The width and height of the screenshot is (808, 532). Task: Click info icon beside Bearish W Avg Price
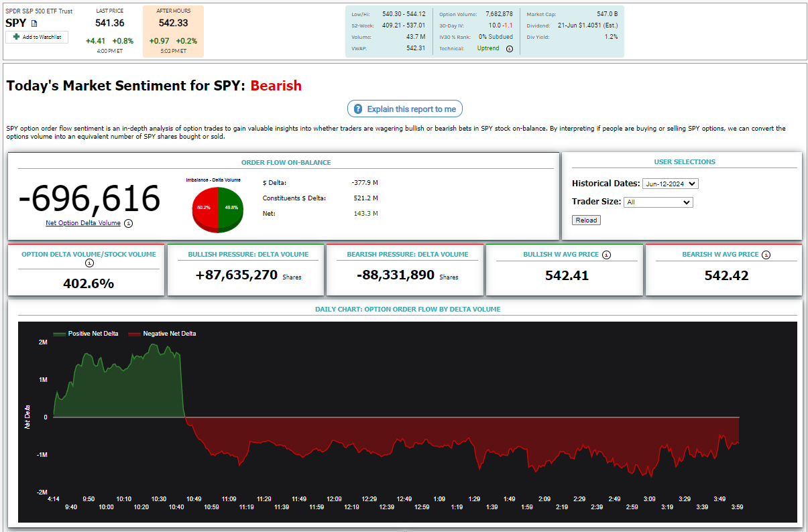click(x=766, y=255)
